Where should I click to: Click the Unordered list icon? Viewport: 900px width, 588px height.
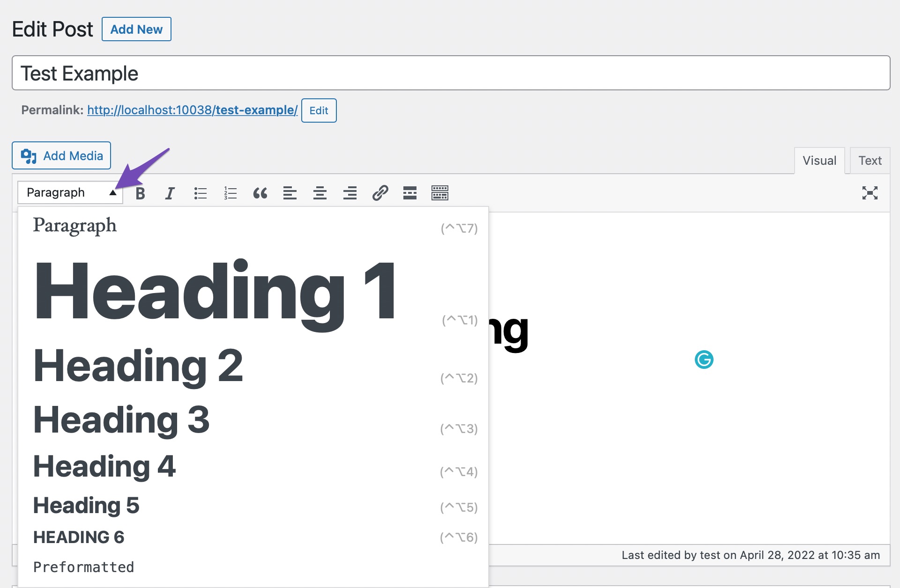tap(200, 193)
